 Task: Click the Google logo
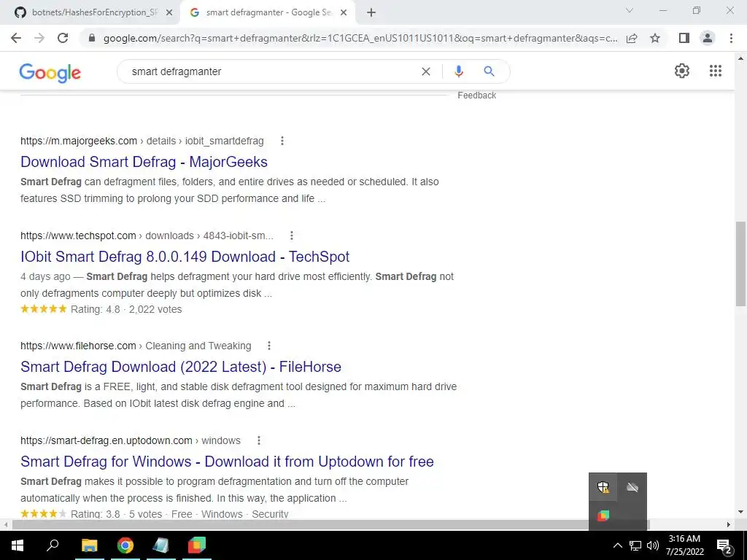point(50,73)
